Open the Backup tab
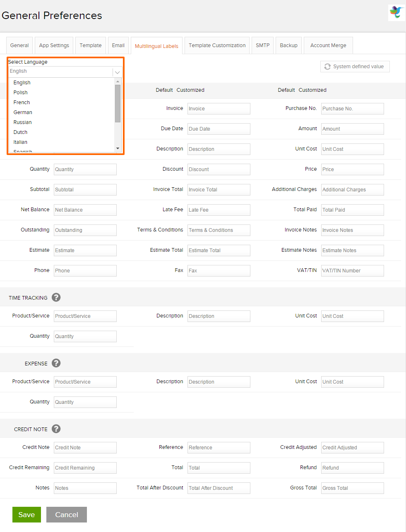406x532 pixels. coord(289,45)
